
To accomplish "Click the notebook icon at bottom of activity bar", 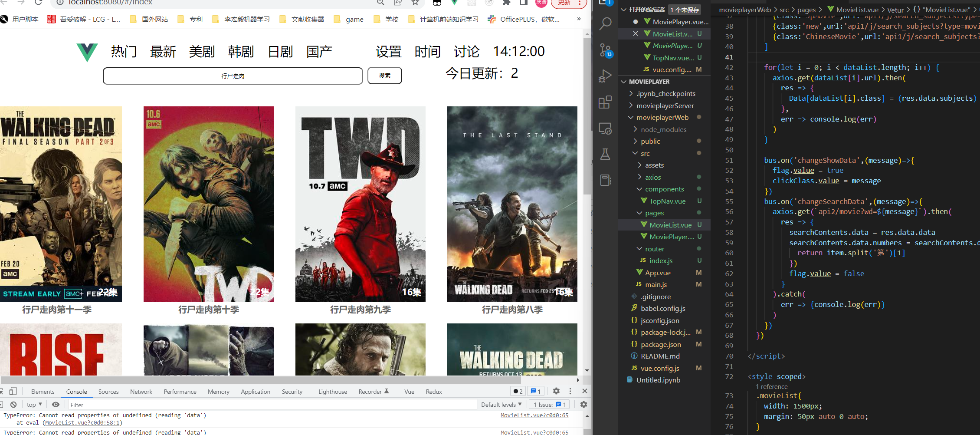I will (x=605, y=180).
